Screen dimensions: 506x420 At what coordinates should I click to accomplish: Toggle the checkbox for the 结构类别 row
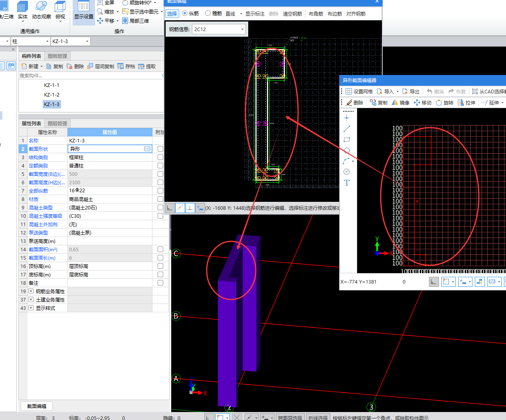coord(160,157)
